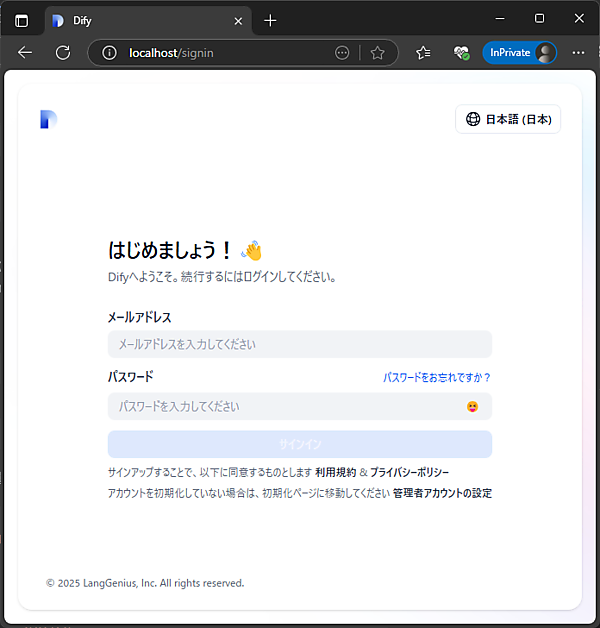Click the browser back arrow

[25, 53]
